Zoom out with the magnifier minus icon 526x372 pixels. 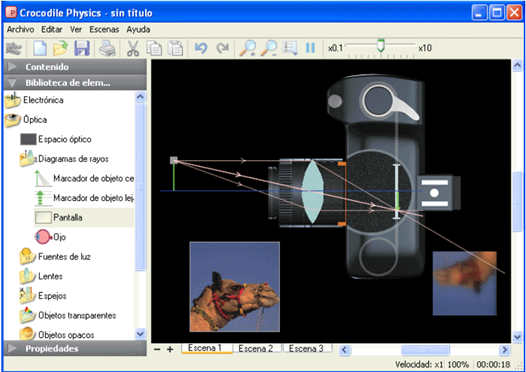269,48
